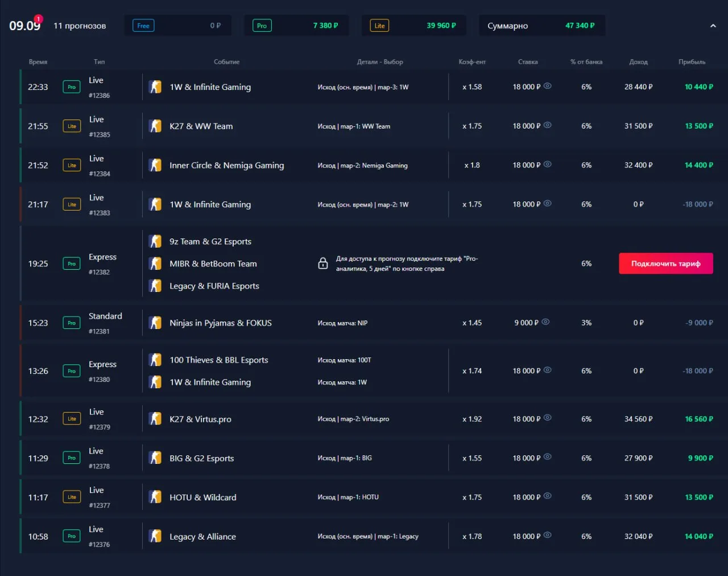Click the 1W & Infinite Gaming icon in express #12380
The height and width of the screenshot is (576, 728).
click(x=155, y=382)
